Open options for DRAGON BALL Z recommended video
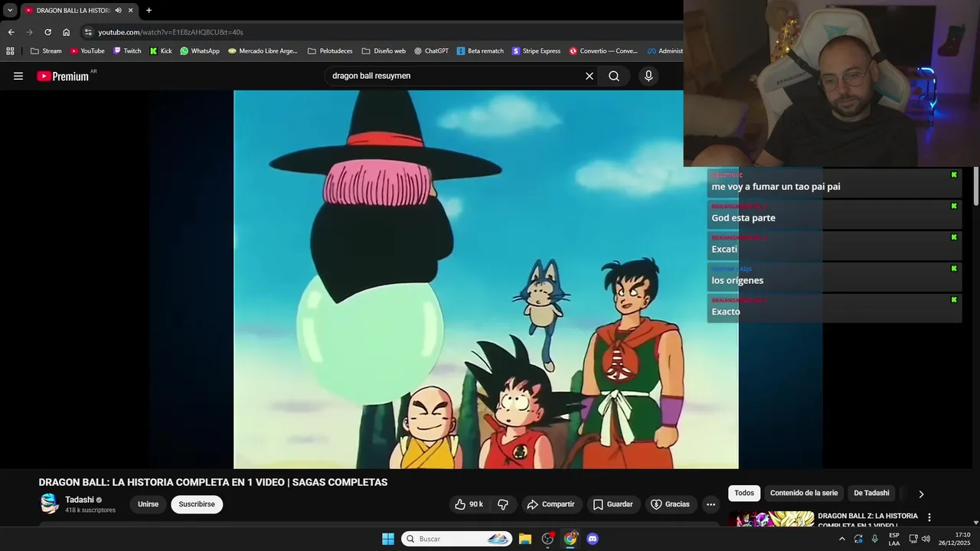This screenshot has height=551, width=980. [x=929, y=518]
